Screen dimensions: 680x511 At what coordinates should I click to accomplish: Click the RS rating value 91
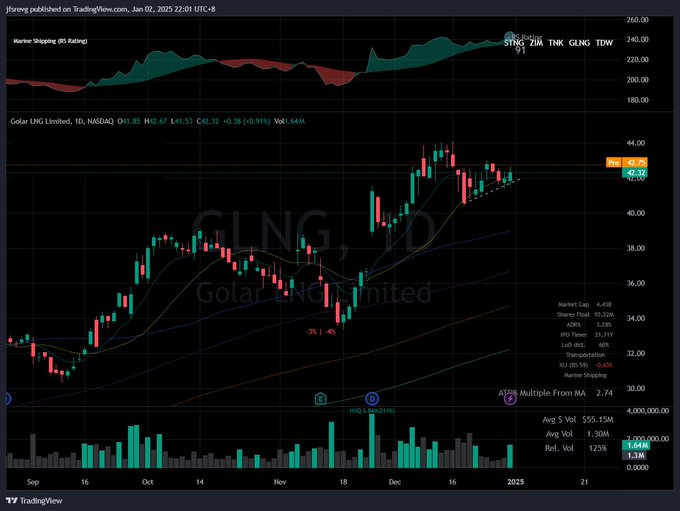coord(520,50)
